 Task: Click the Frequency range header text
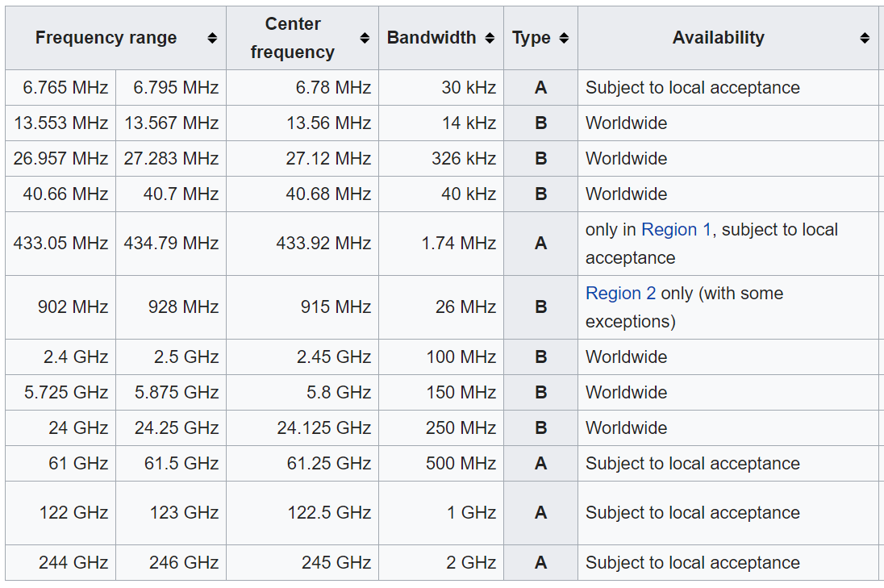pos(106,38)
